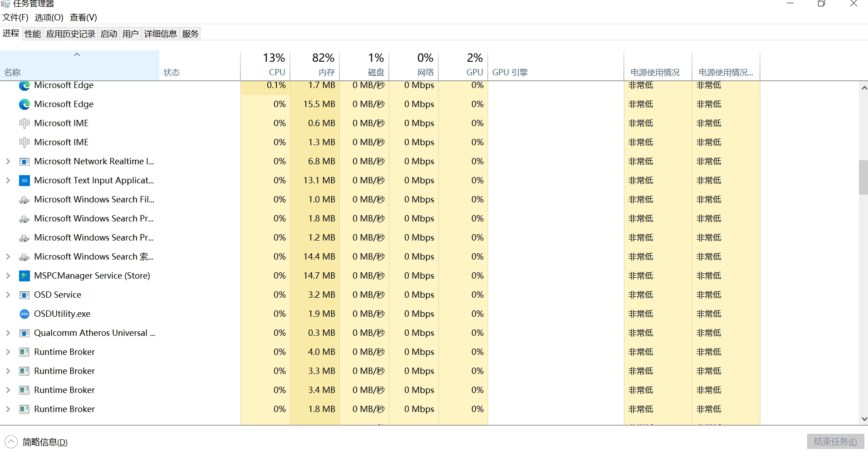Expand Microsoft Network Realtime process group
The height and width of the screenshot is (452, 868).
pos(8,162)
